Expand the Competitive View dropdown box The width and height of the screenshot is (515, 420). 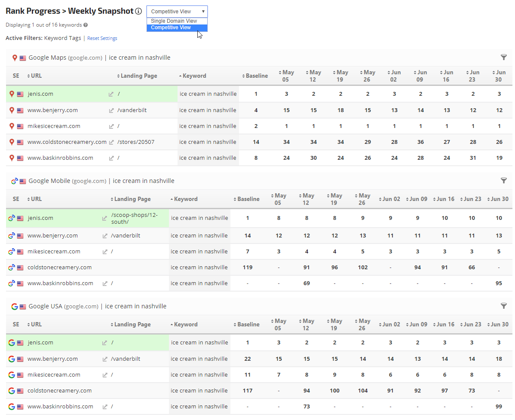click(177, 12)
